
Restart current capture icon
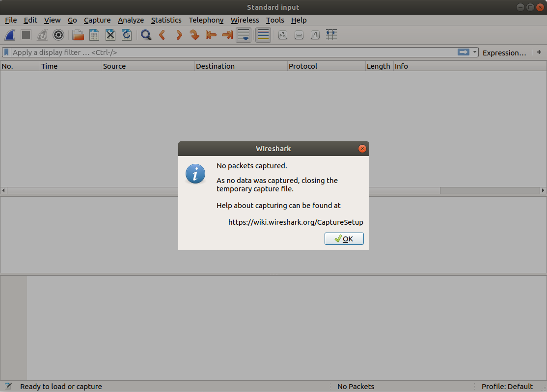pos(42,35)
